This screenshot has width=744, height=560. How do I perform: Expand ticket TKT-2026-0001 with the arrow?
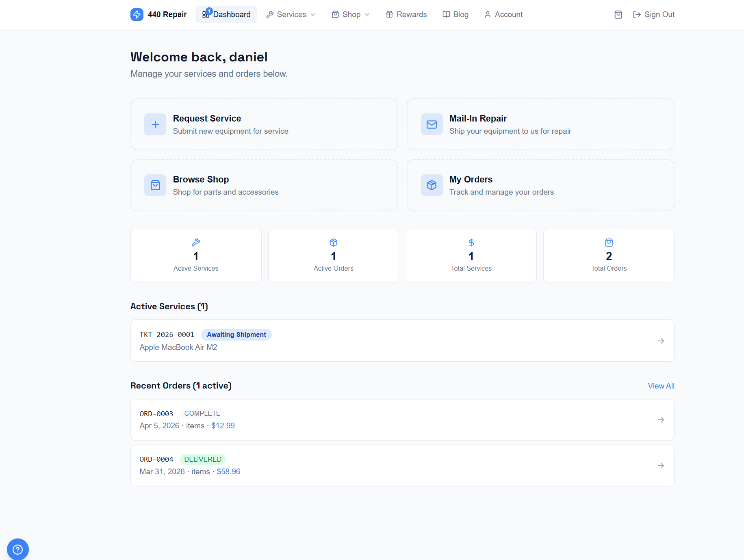pos(661,341)
